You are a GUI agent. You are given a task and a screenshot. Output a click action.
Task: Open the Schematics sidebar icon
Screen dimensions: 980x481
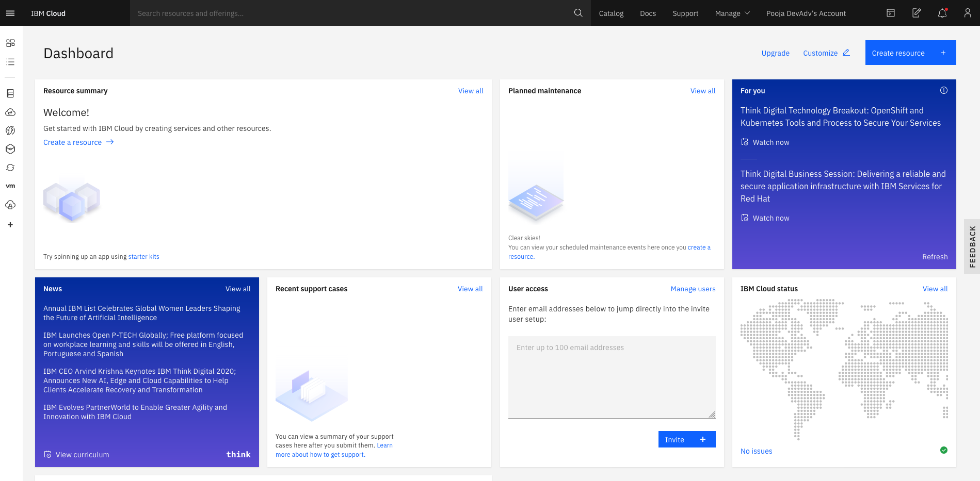click(x=10, y=168)
